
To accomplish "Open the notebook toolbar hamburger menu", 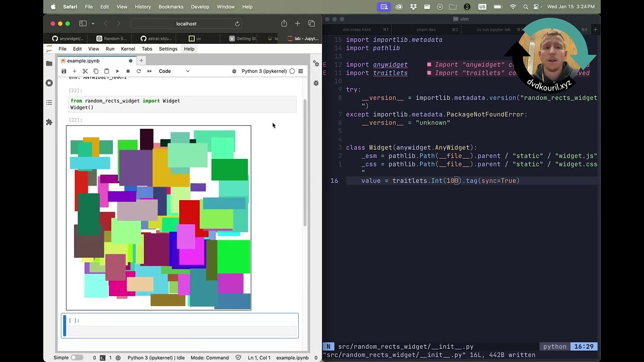I will pos(300,71).
